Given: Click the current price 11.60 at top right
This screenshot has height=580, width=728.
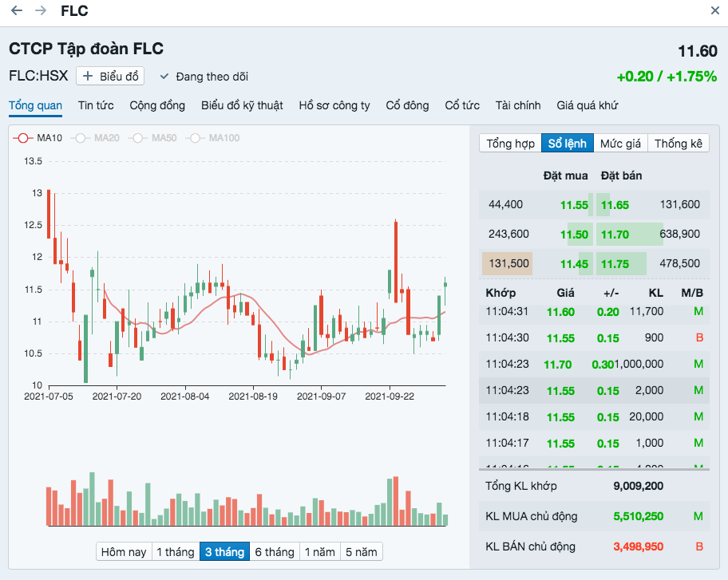Looking at the screenshot, I should click(698, 51).
